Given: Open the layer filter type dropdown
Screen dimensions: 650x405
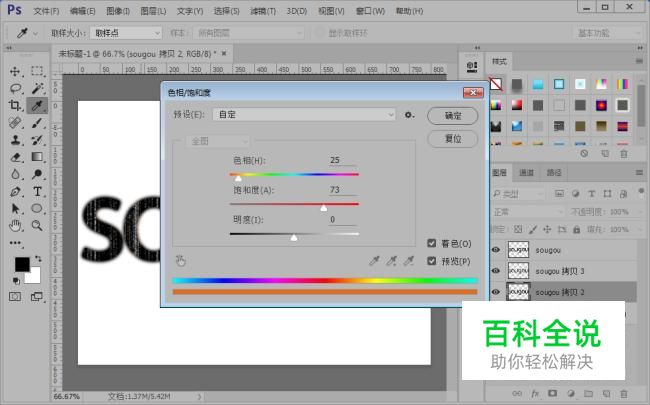Looking at the screenshot, I should click(x=518, y=194).
